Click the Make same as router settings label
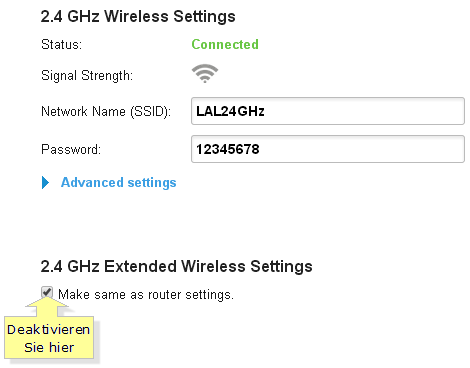Screen dimensions: 470x368 click(x=146, y=295)
